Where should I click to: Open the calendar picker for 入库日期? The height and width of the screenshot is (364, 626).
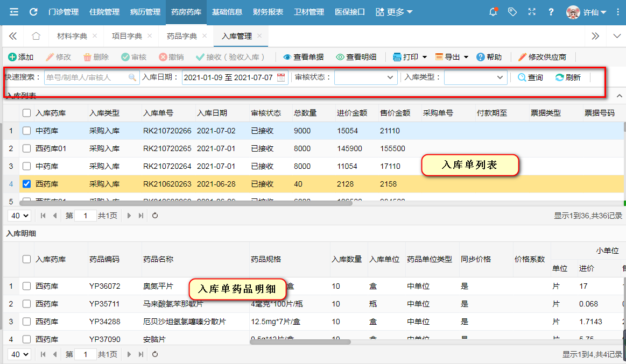pyautogui.click(x=281, y=77)
